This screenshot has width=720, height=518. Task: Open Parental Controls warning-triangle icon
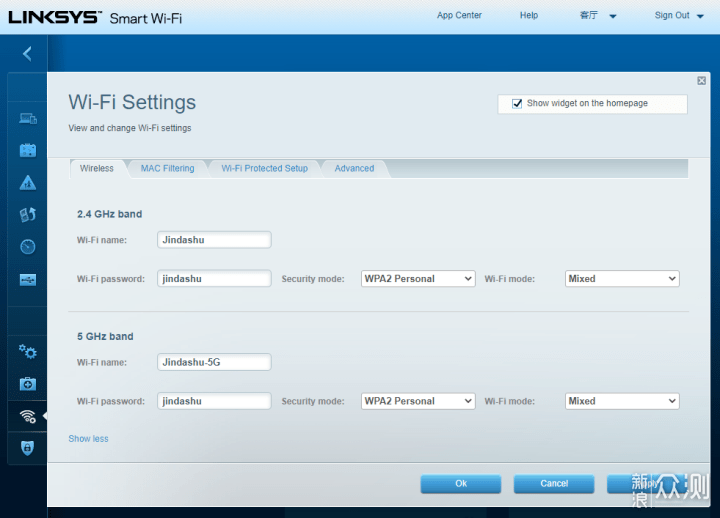click(x=28, y=183)
